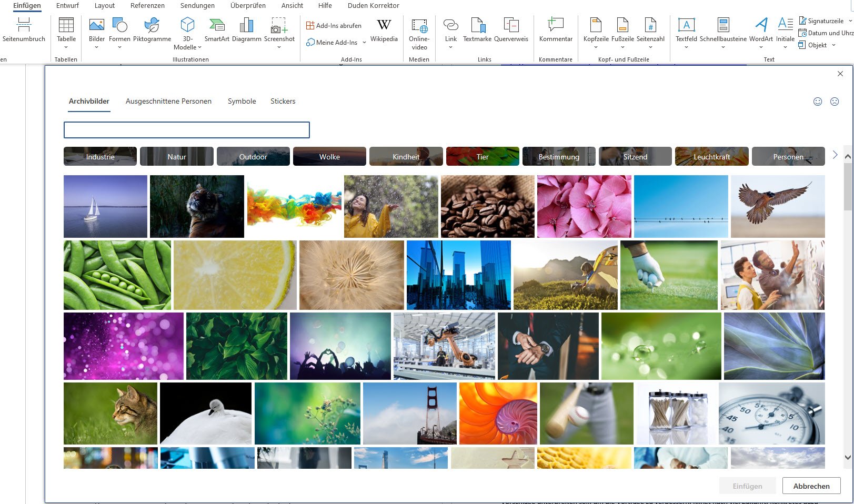Open the Referenzen ribbon tab

[147, 5]
